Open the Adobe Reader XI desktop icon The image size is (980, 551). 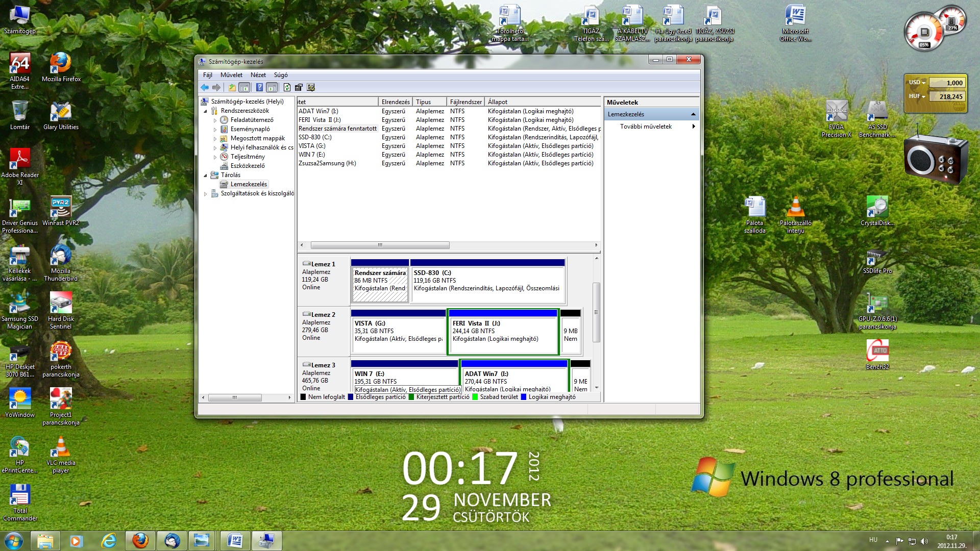coord(20,167)
